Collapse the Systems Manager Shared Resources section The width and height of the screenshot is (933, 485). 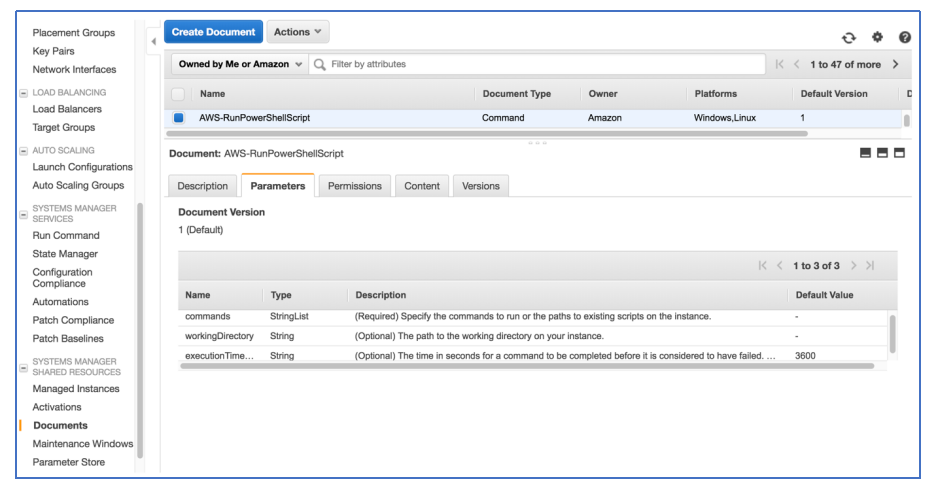[x=23, y=368]
